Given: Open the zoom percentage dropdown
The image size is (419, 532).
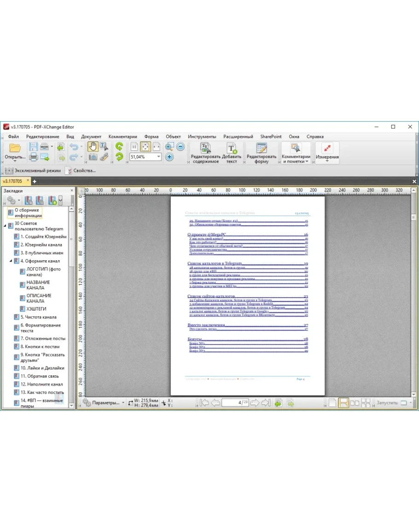Looking at the screenshot, I should (159, 157).
